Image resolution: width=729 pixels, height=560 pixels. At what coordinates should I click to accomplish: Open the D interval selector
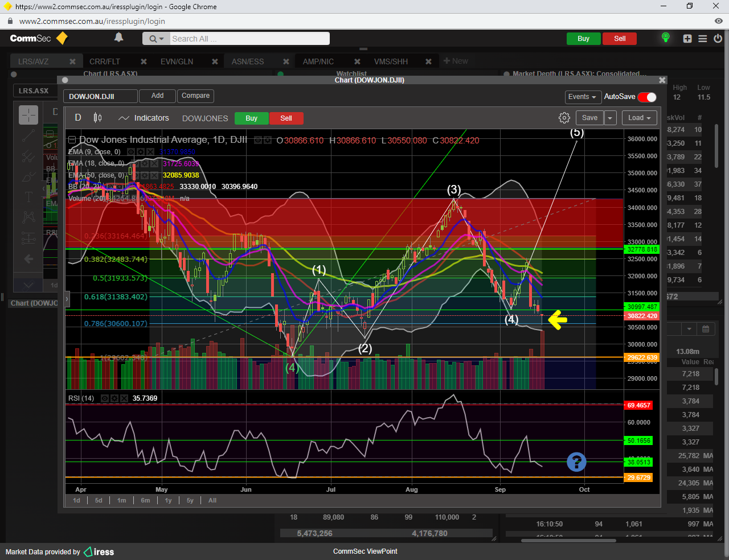[78, 118]
